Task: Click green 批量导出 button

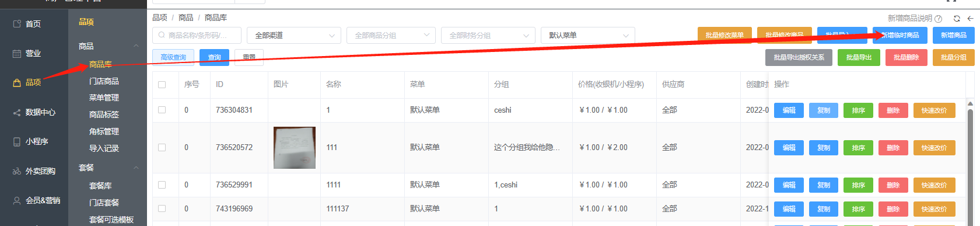Action: [859, 57]
